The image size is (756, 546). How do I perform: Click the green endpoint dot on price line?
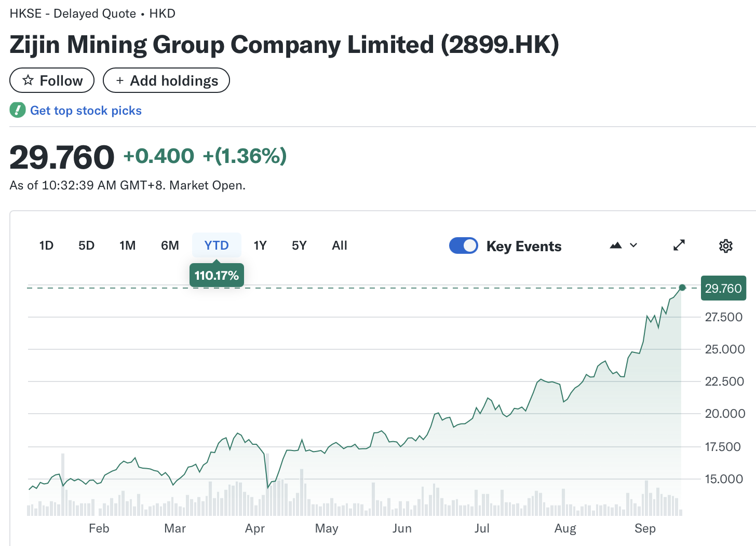[682, 288]
